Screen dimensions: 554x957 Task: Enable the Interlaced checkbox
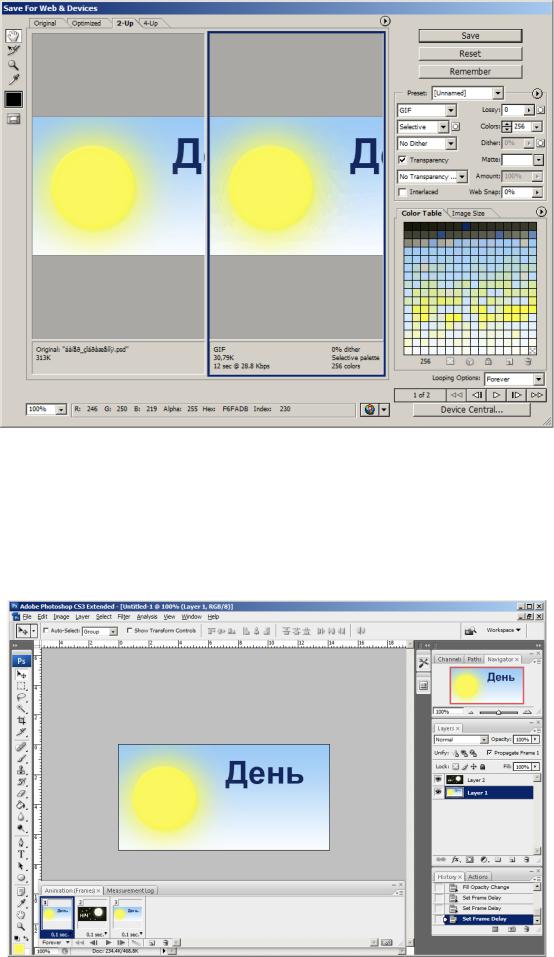[402, 192]
